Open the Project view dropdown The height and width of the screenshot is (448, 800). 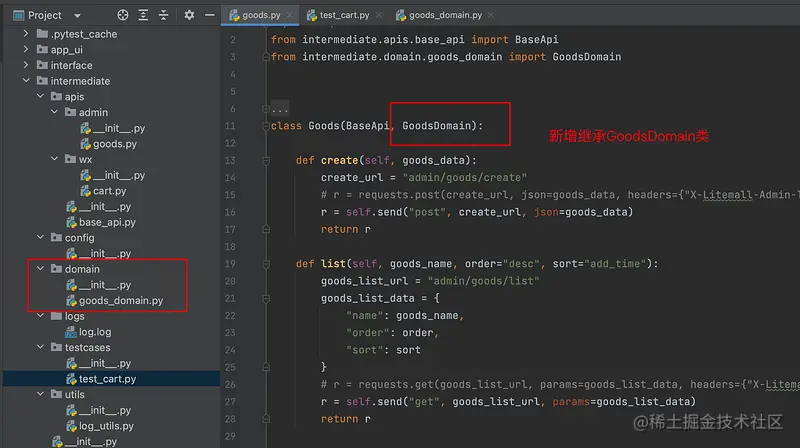tap(78, 16)
